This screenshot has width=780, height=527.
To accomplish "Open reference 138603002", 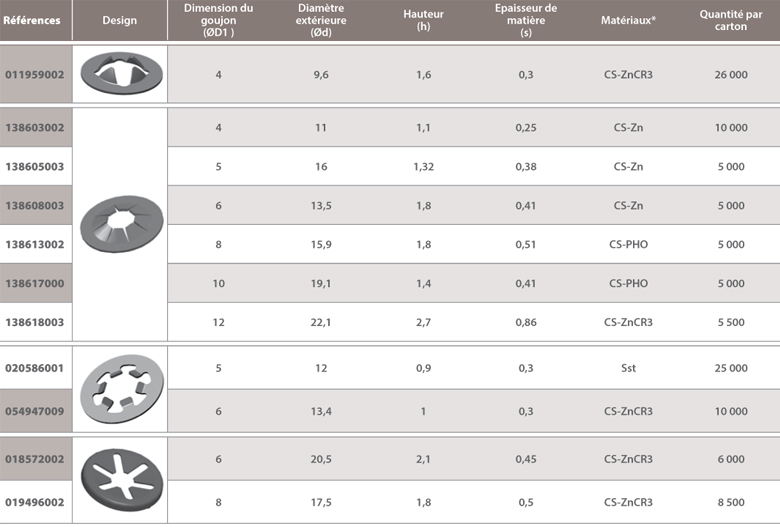I will (x=36, y=128).
